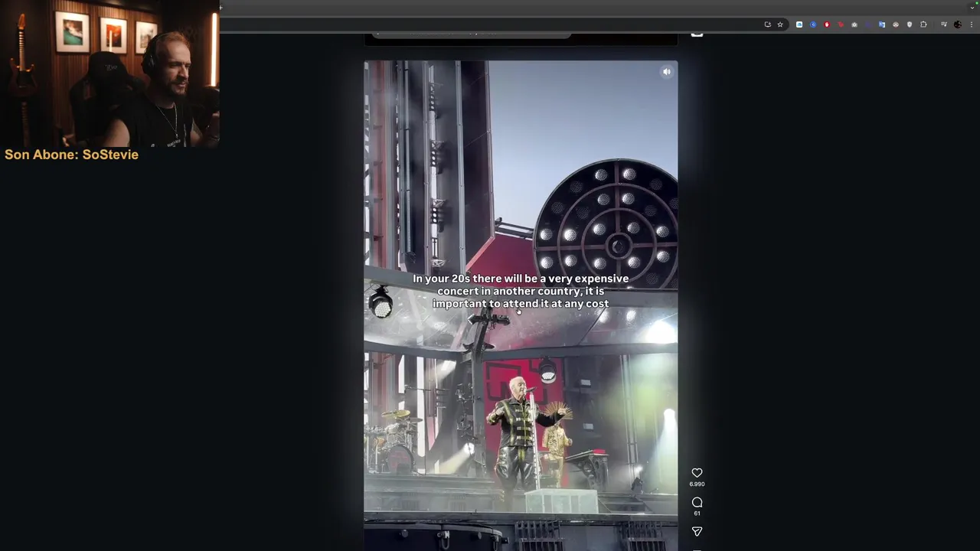Viewport: 980px width, 551px height.
Task: Like the reel with the heart icon
Action: point(697,473)
